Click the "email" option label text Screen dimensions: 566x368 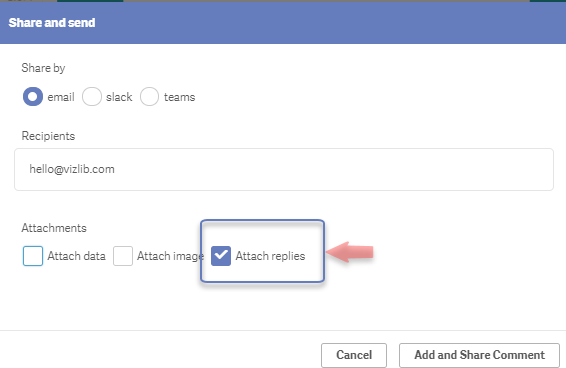61,97
